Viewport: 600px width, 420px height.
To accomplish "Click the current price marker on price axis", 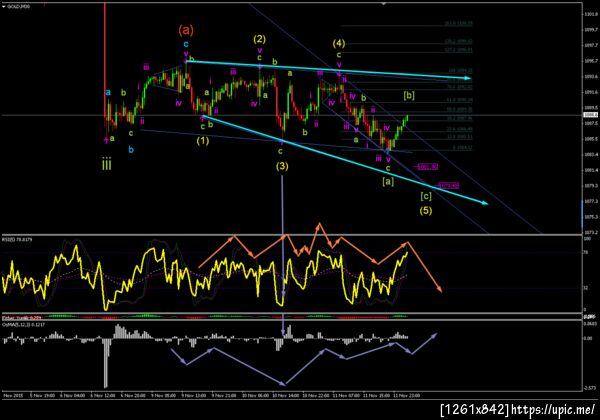I will click(590, 115).
